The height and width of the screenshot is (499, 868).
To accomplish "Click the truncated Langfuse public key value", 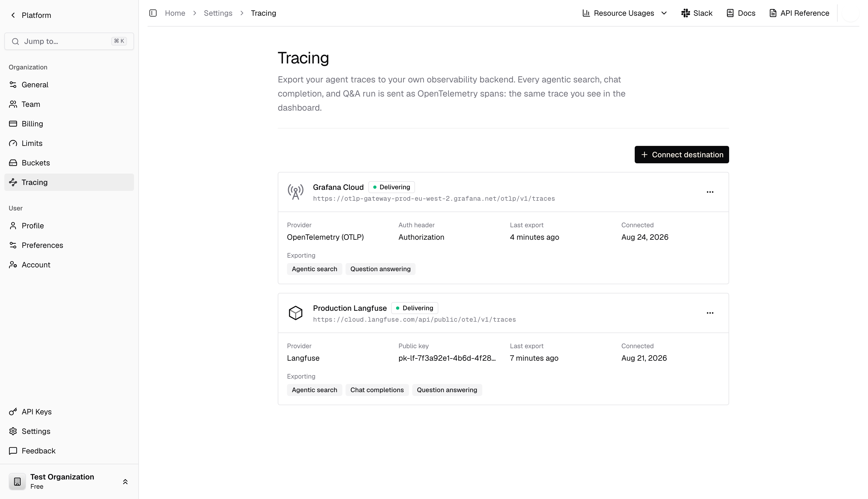I will (x=447, y=358).
